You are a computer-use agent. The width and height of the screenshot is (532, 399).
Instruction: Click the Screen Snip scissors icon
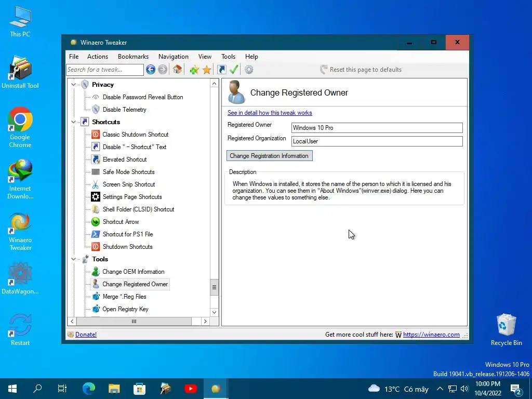tap(96, 184)
